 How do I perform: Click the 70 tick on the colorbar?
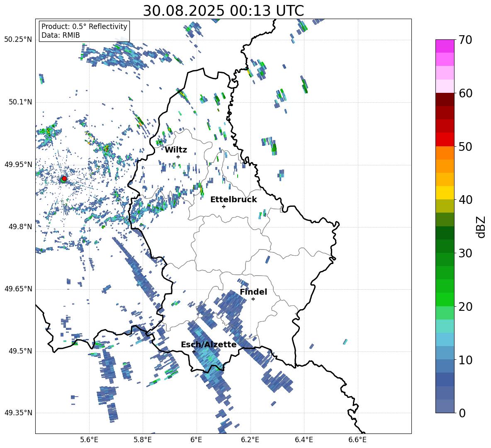pyautogui.click(x=465, y=40)
